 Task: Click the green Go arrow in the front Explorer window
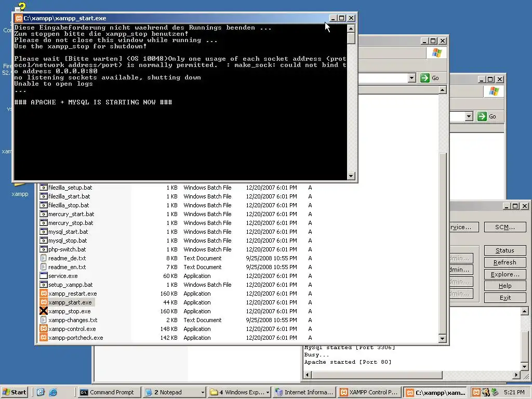tap(425, 78)
